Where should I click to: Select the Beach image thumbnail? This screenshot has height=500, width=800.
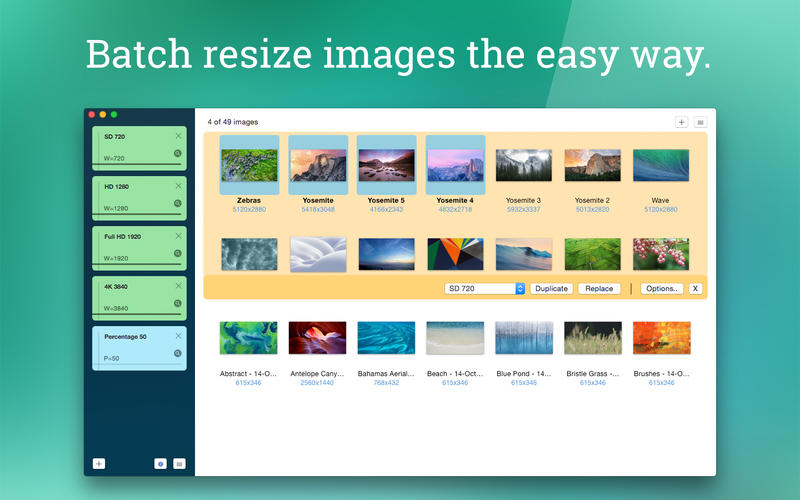point(455,338)
